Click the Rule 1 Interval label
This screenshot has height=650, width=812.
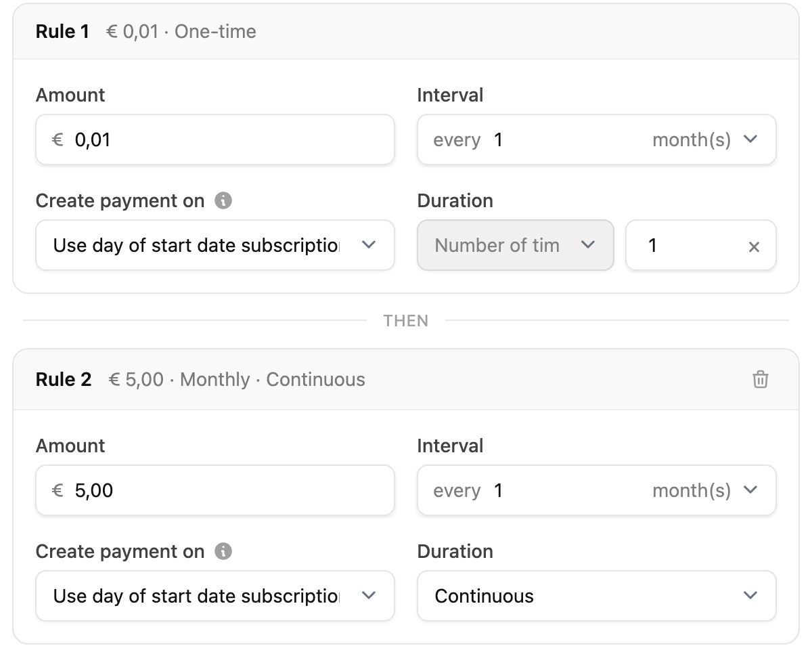coord(451,95)
